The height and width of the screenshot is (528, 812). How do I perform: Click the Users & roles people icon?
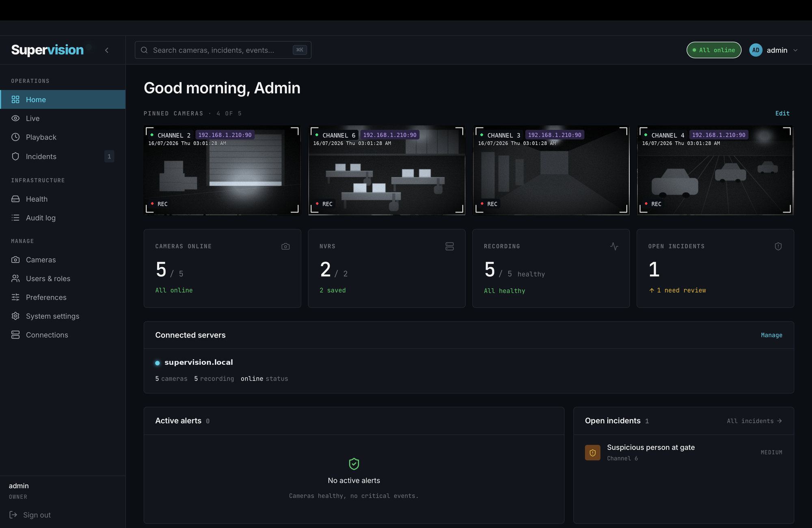pyautogui.click(x=15, y=278)
